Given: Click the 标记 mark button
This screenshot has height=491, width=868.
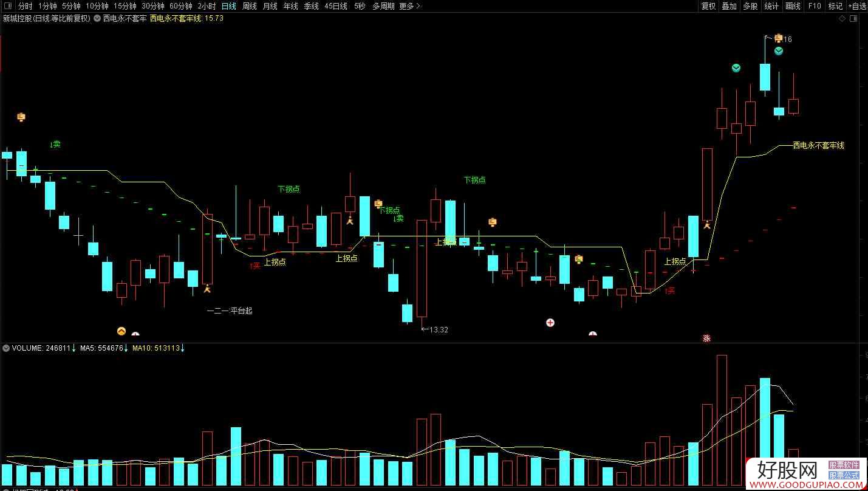Looking at the screenshot, I should (x=836, y=6).
